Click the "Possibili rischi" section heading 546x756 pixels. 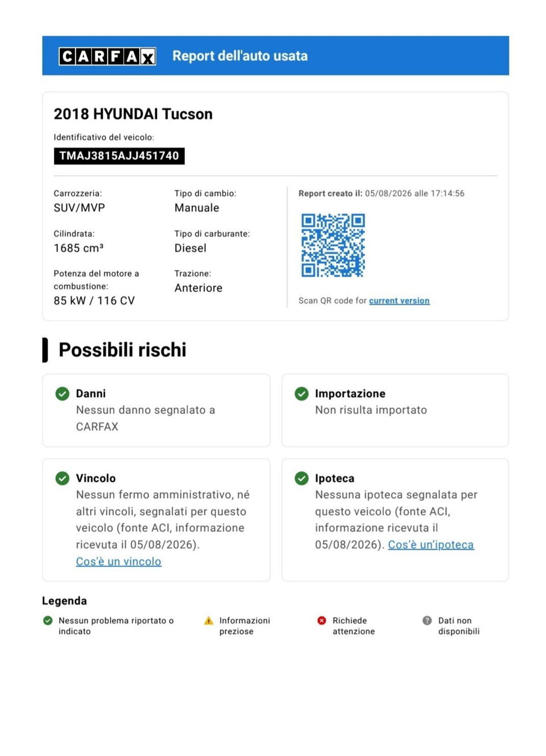122,350
